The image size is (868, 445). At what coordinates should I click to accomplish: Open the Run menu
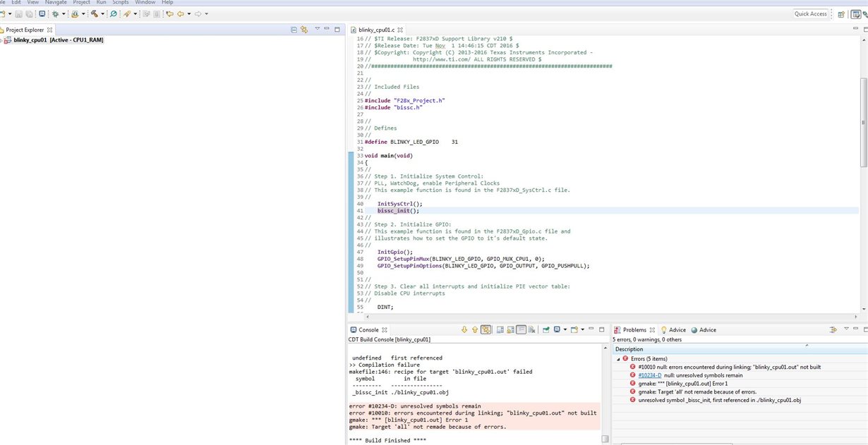(x=102, y=3)
